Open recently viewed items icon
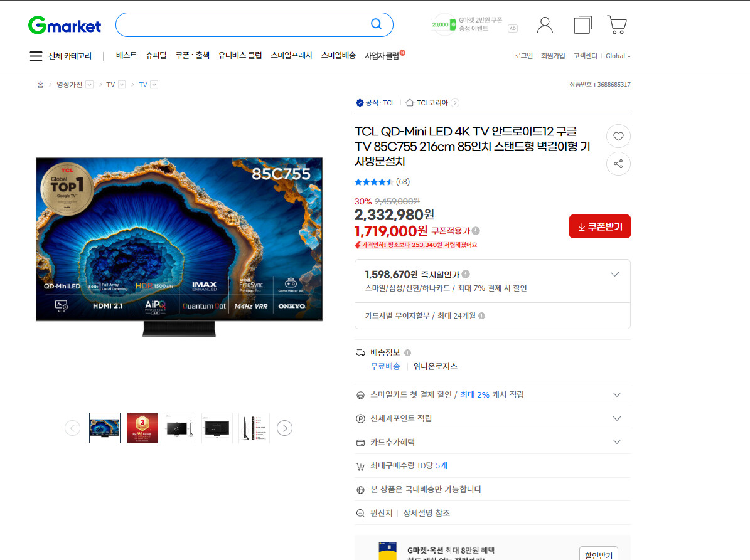Viewport: 750px width, 560px height. point(582,25)
